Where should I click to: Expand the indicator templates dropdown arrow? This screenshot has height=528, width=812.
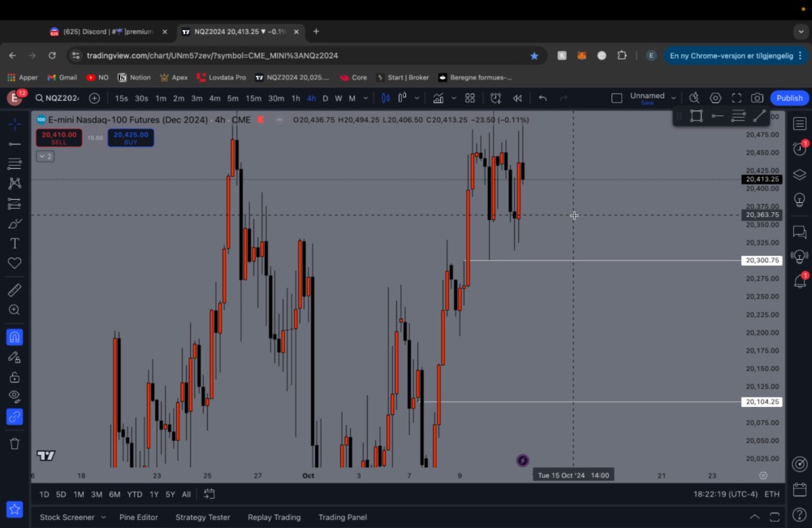click(x=454, y=98)
